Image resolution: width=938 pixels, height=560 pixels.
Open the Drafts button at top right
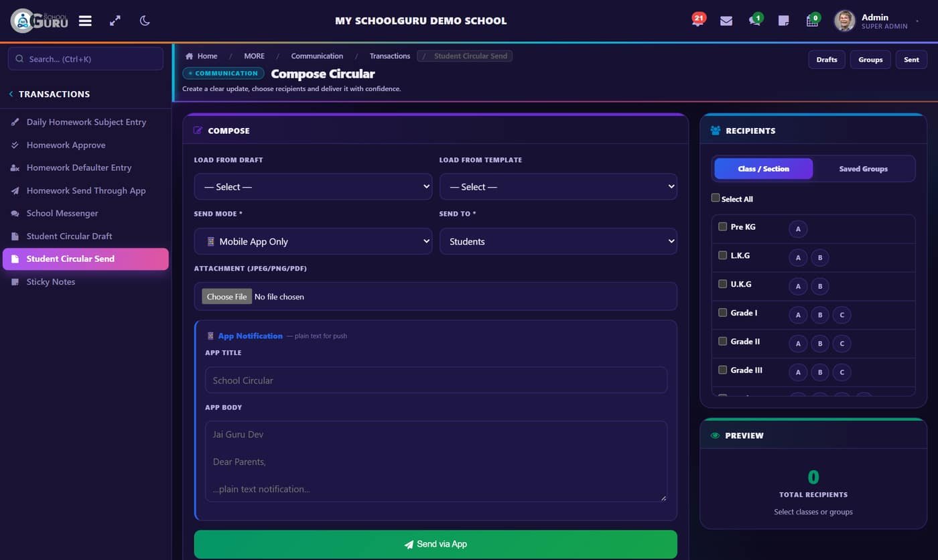[827, 60]
